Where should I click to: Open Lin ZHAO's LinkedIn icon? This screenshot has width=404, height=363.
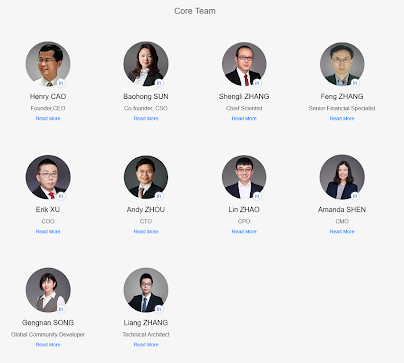click(257, 196)
